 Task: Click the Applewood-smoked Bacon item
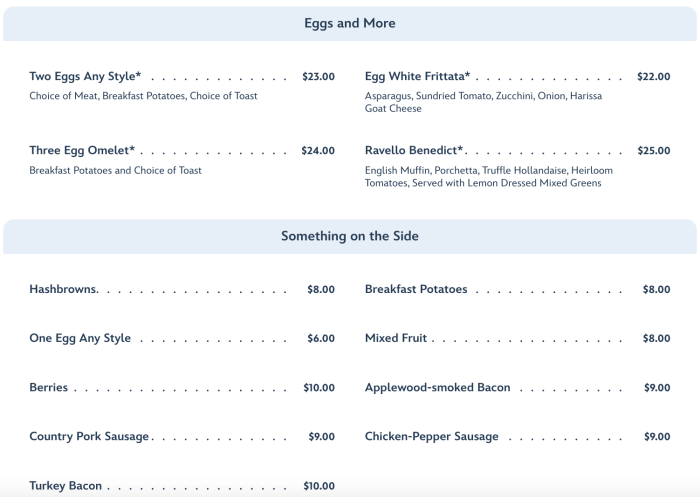coord(438,388)
